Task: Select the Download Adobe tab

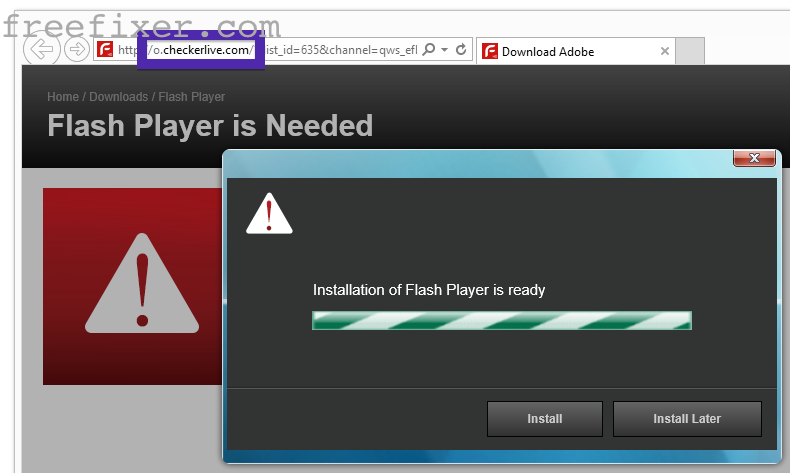Action: tap(575, 51)
